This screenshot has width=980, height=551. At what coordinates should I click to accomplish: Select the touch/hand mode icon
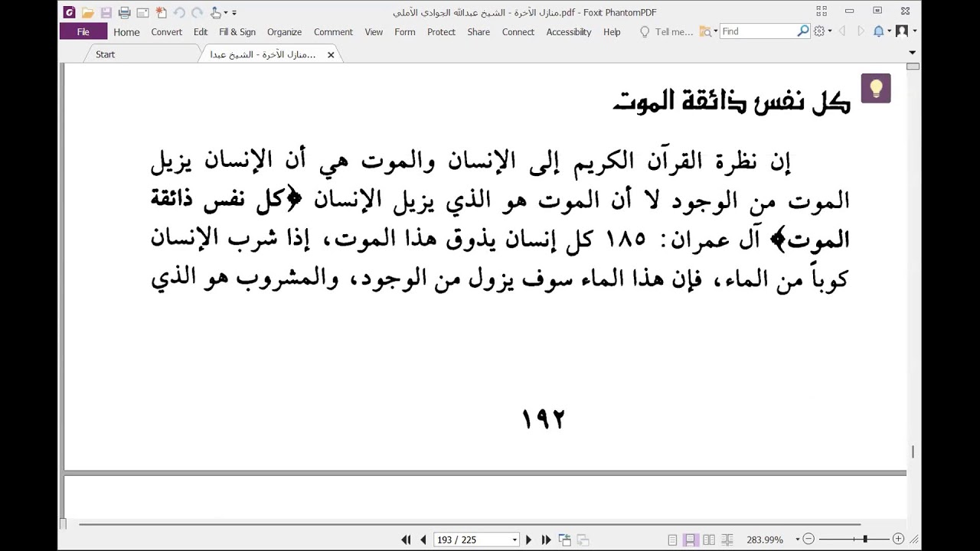point(216,12)
